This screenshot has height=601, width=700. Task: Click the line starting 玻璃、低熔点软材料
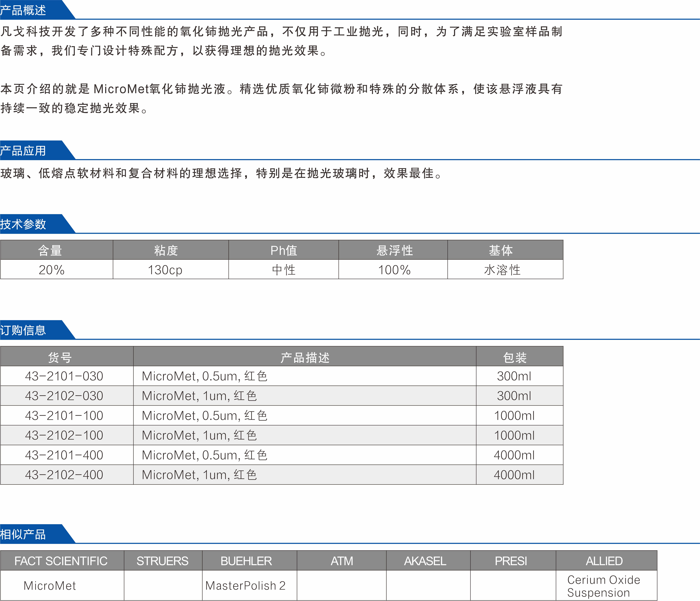221,173
